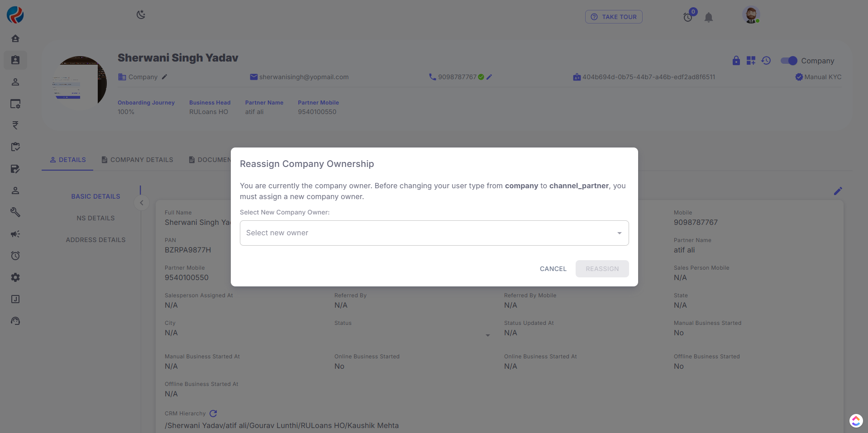Select the NS Details section
This screenshot has height=433, width=868.
(95, 218)
